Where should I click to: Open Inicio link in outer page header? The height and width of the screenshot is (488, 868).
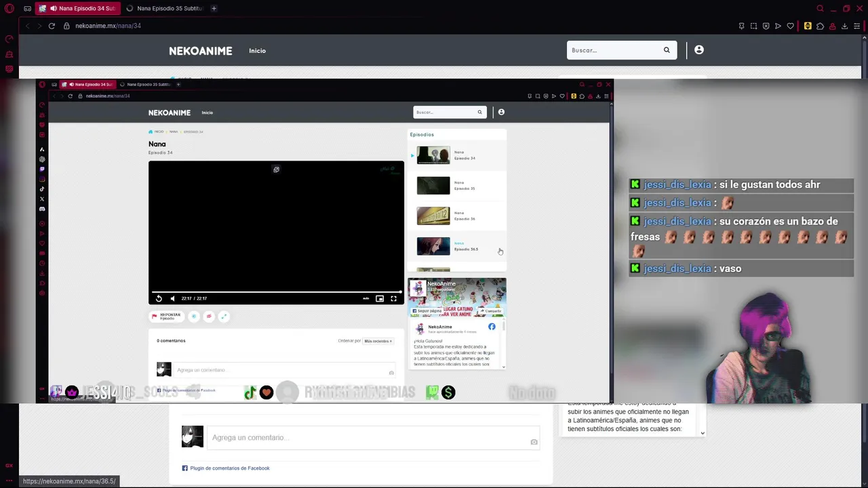pyautogui.click(x=257, y=51)
